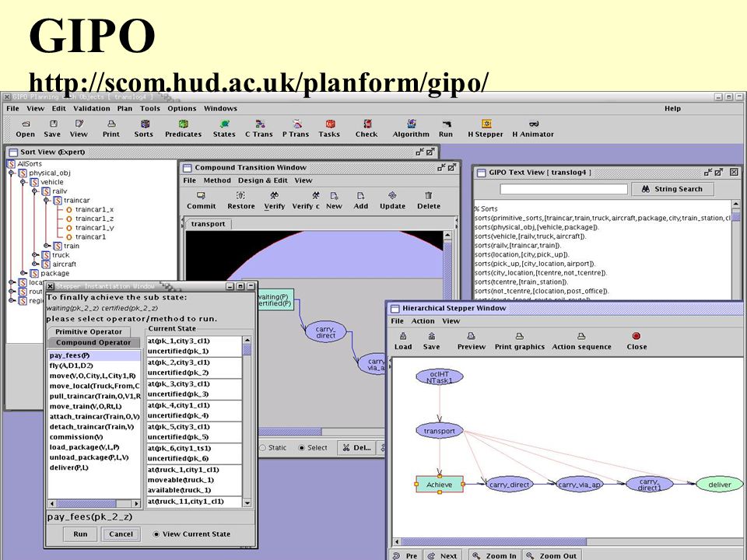The width and height of the screenshot is (747, 560).
Task: Click the Next button in stepper
Action: (x=443, y=555)
